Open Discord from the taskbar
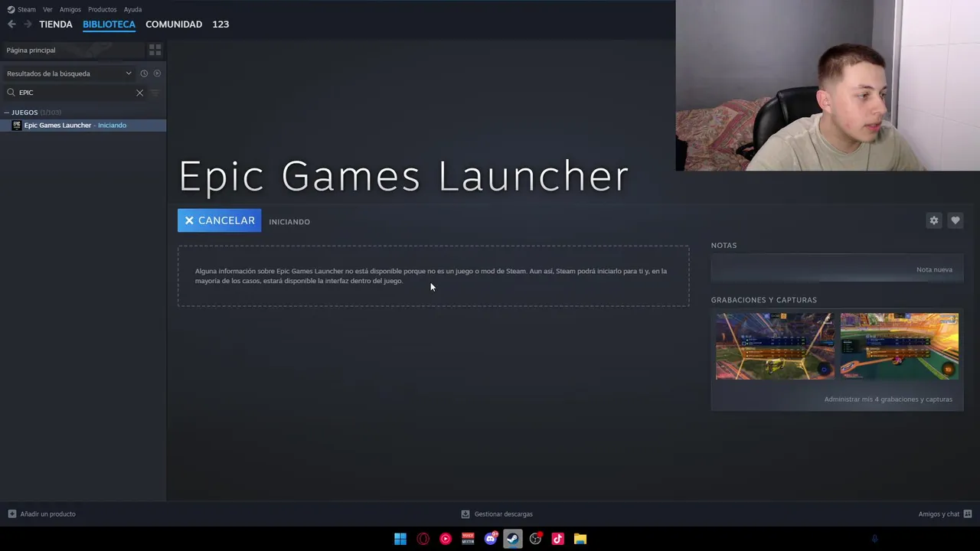980x551 pixels. 491,539
